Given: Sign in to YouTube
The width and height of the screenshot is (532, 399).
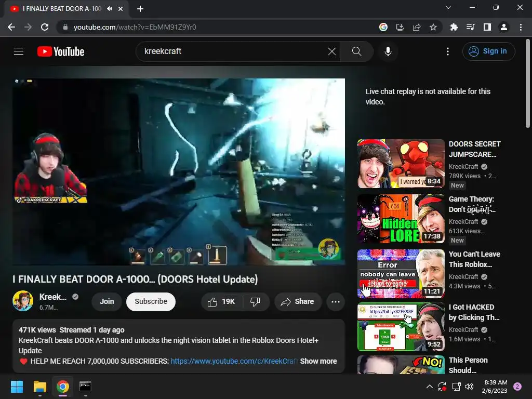Looking at the screenshot, I should (488, 51).
